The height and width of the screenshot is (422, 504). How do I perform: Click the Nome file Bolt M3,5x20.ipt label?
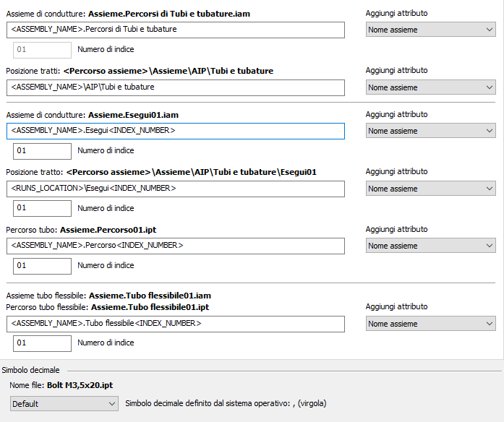click(61, 385)
